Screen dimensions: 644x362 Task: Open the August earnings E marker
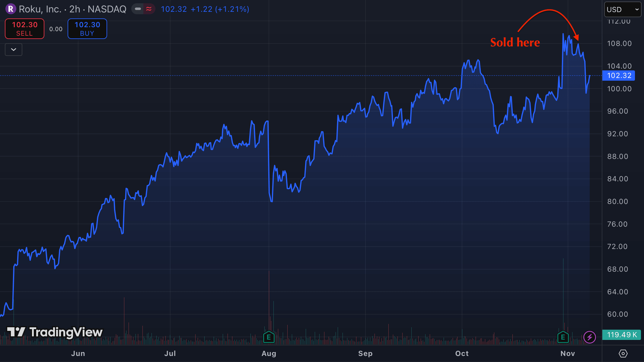269,337
